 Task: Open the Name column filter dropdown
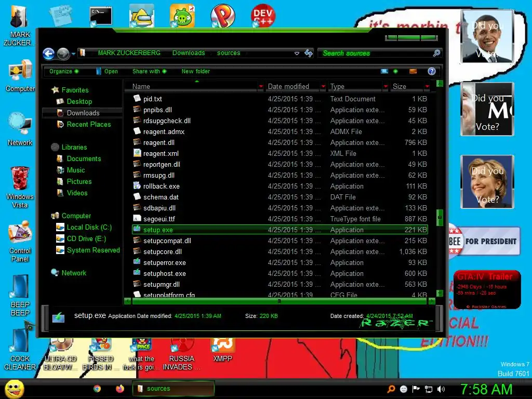tap(261, 87)
